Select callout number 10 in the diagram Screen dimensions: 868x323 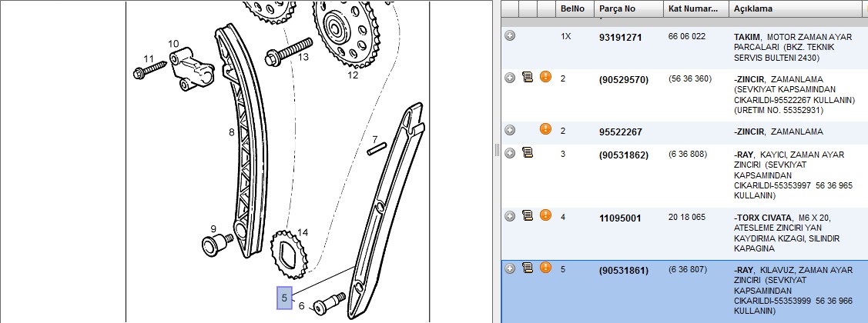(x=173, y=44)
